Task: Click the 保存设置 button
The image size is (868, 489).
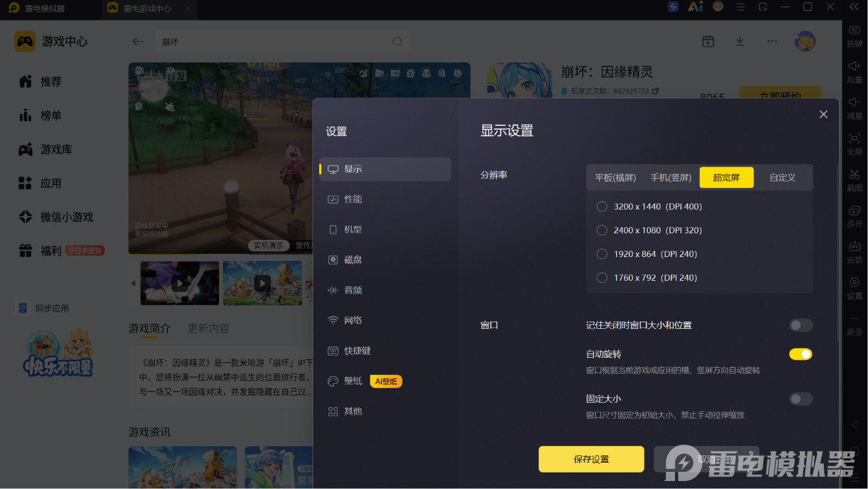Action: click(x=591, y=459)
